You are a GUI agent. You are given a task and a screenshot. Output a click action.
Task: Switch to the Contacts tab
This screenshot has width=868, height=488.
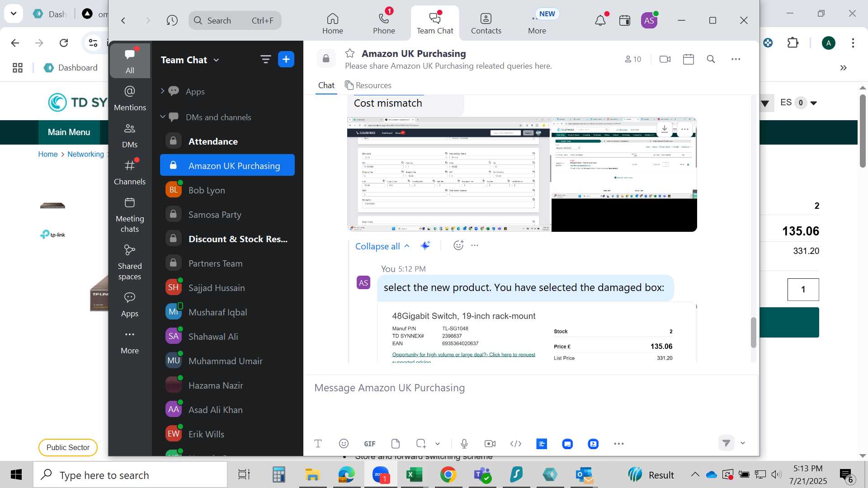point(486,23)
